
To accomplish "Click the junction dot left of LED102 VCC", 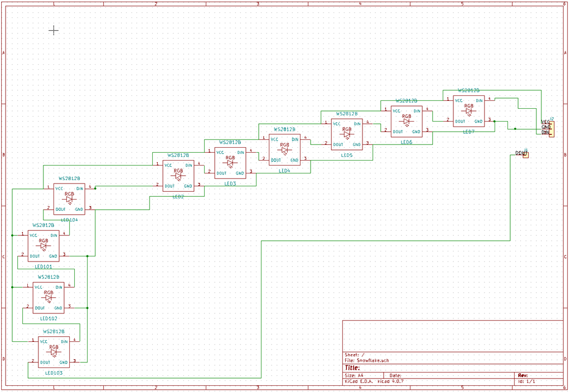I will [12, 287].
